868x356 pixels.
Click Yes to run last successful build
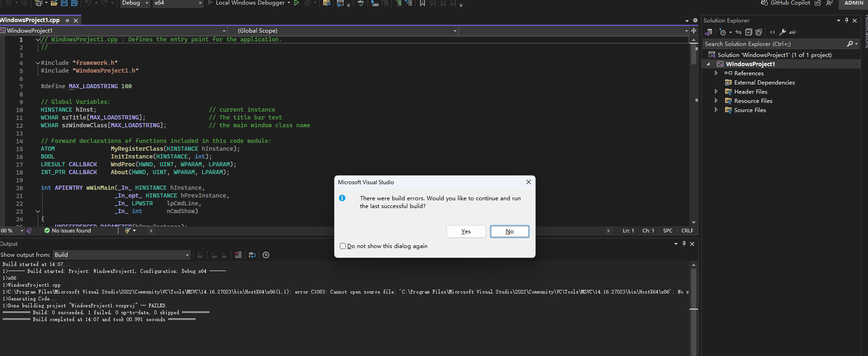[466, 232]
